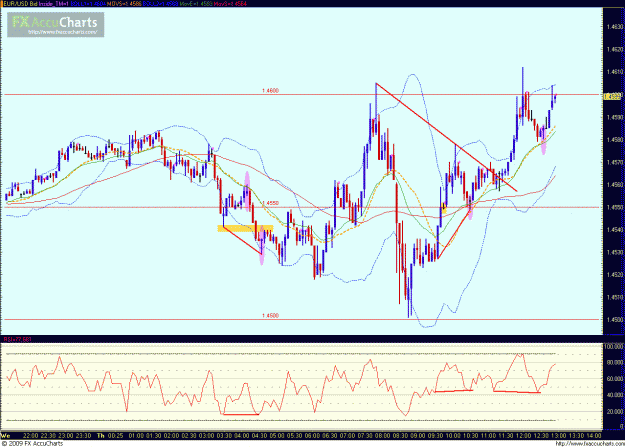The image size is (625, 448).
Task: Click the We day marker on time axis
Action: 6,436
